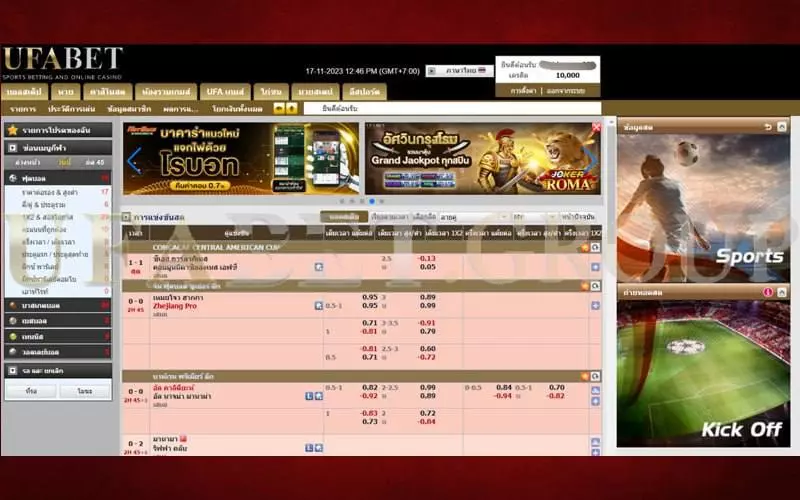Click the 0.95 odds for Zhejiang Pro match
The image size is (800, 500).
370,297
